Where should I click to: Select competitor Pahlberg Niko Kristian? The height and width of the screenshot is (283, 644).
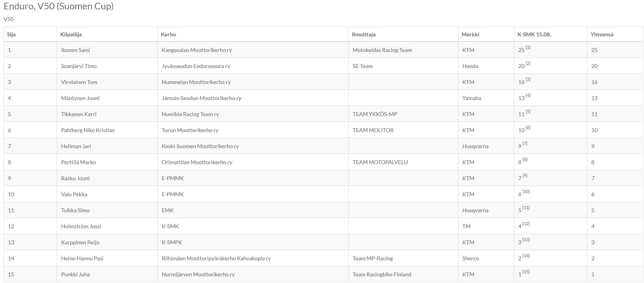tap(88, 130)
